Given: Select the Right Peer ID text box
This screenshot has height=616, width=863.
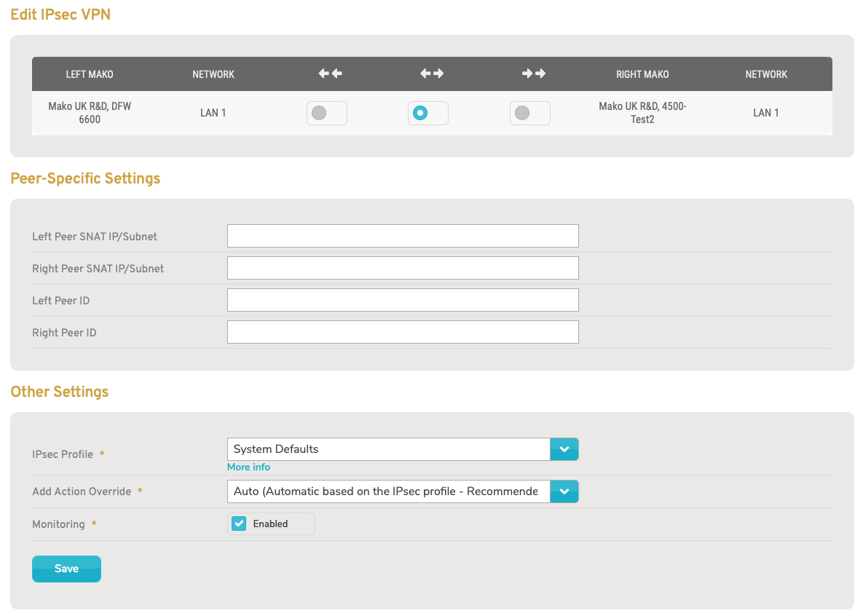Looking at the screenshot, I should (403, 332).
